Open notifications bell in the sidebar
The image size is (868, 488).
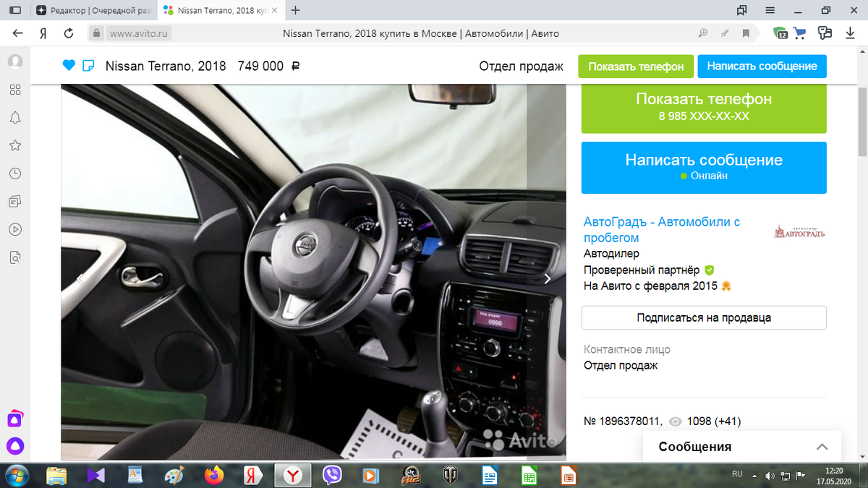(x=14, y=118)
